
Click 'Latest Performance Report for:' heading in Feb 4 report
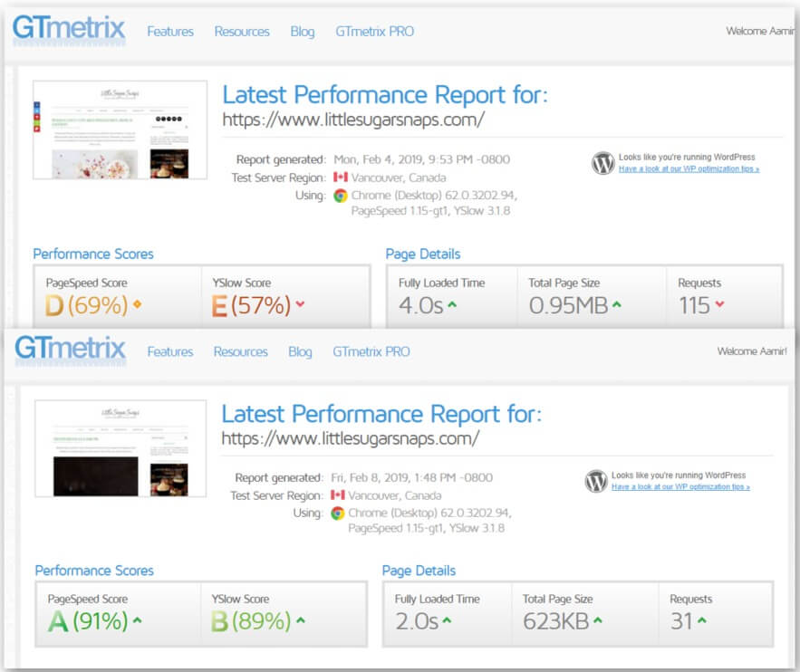tap(385, 95)
